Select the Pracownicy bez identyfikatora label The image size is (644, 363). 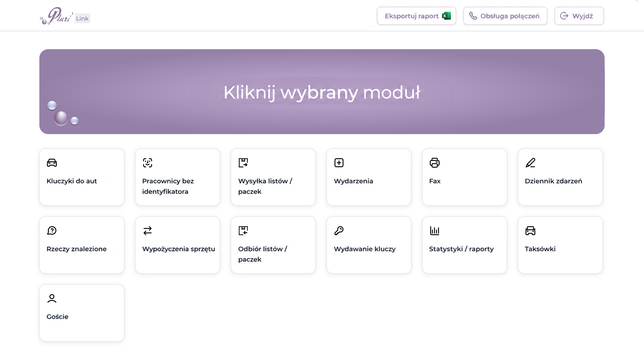pyautogui.click(x=168, y=186)
